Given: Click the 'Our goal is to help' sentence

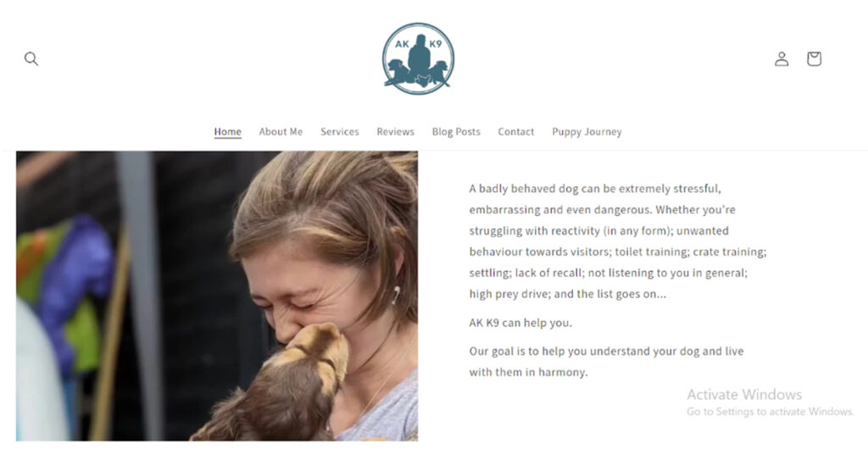Looking at the screenshot, I should [x=606, y=362].
